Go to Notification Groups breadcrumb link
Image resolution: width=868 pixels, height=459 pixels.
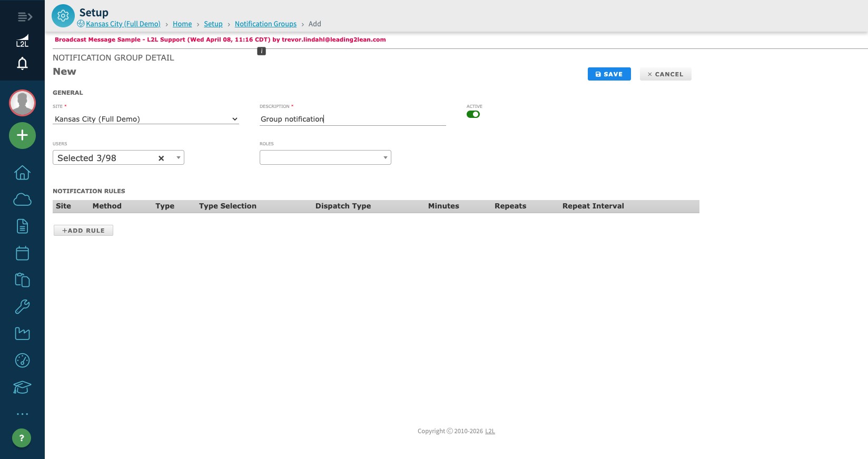265,24
